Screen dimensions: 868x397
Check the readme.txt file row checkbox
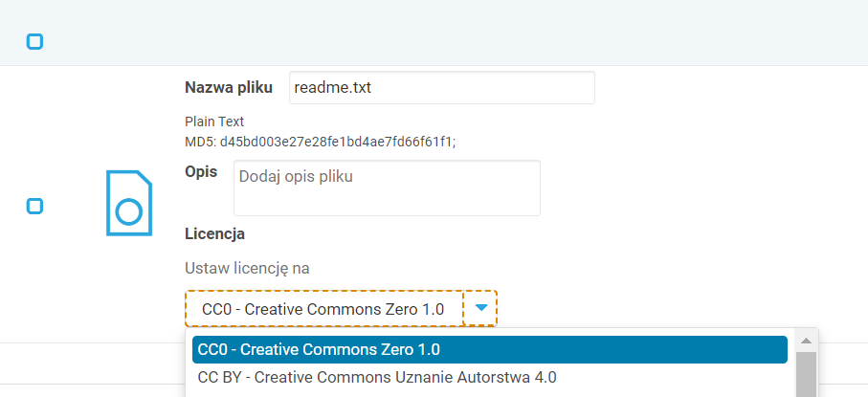point(34,206)
